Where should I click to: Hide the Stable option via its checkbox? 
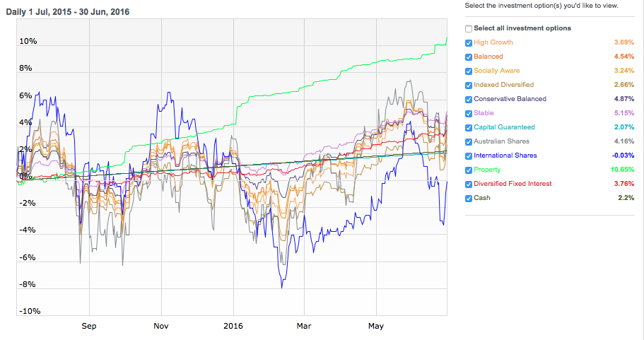[x=469, y=114]
